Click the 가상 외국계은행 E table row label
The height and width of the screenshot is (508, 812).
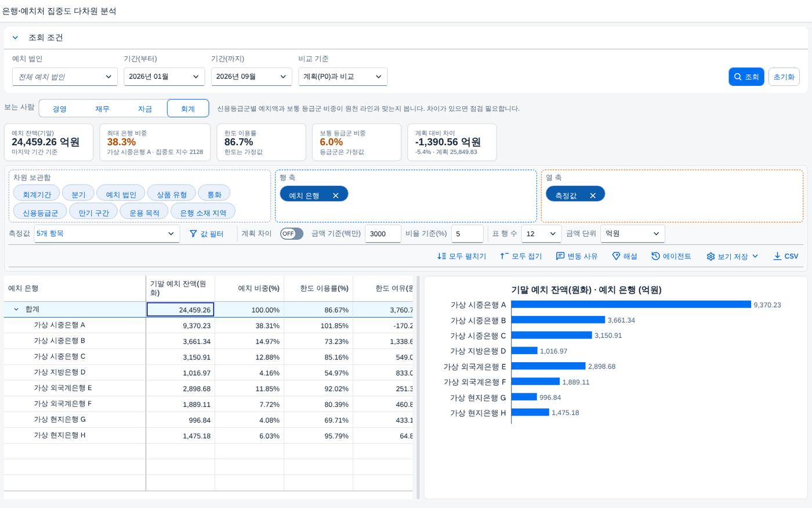(63, 388)
